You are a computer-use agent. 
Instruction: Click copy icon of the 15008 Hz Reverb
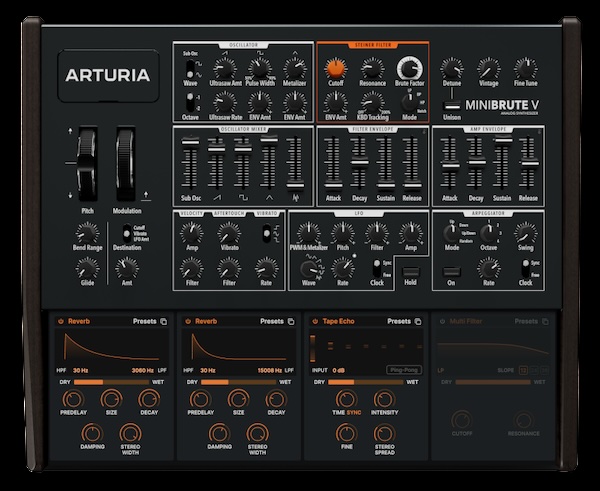291,321
